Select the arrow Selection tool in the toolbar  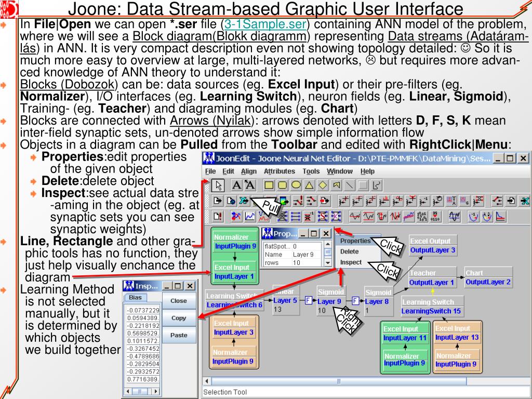tap(218, 185)
